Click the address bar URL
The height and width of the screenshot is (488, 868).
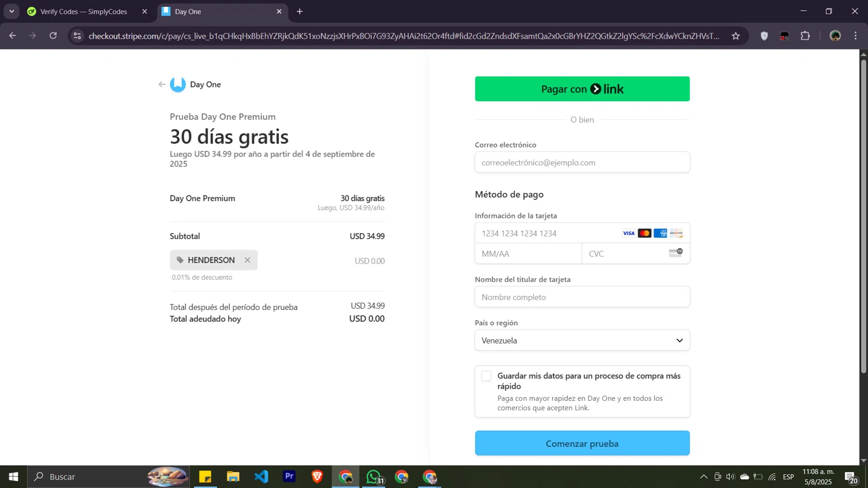[x=404, y=36]
